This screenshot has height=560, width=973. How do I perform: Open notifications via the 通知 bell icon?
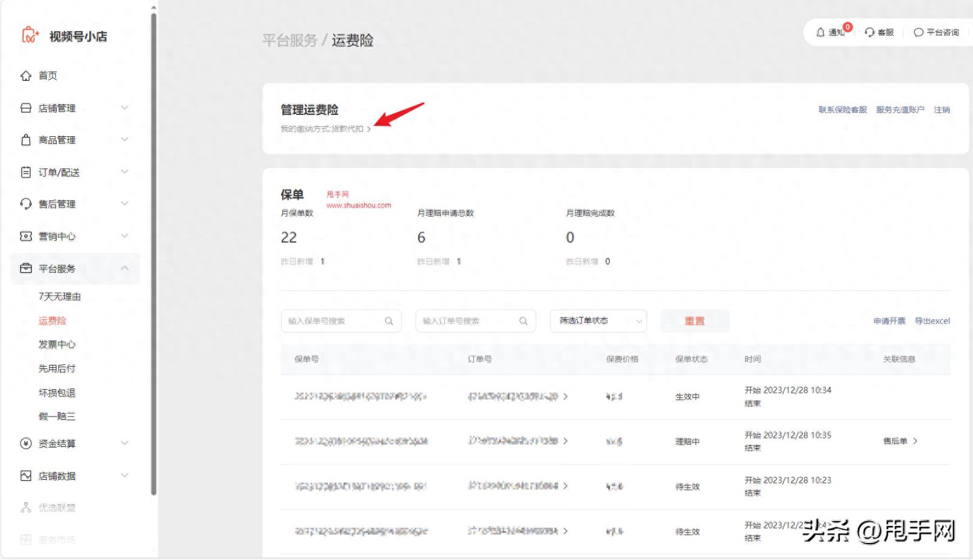(x=820, y=32)
